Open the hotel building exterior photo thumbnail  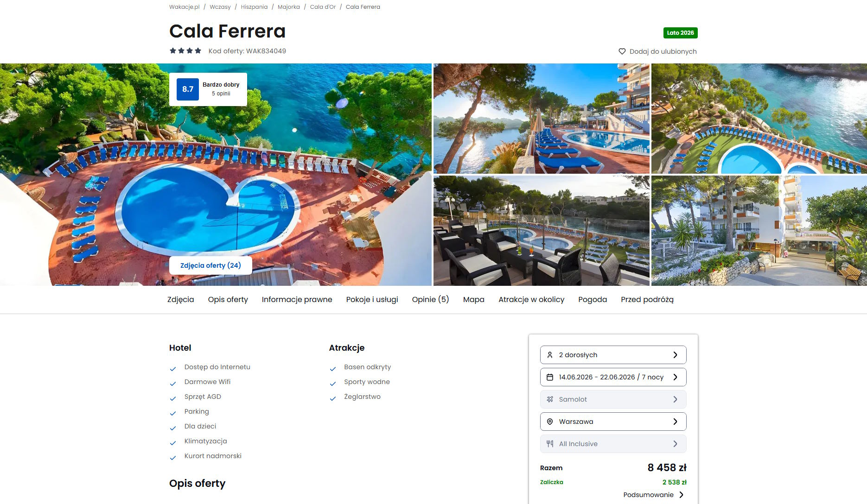point(759,231)
